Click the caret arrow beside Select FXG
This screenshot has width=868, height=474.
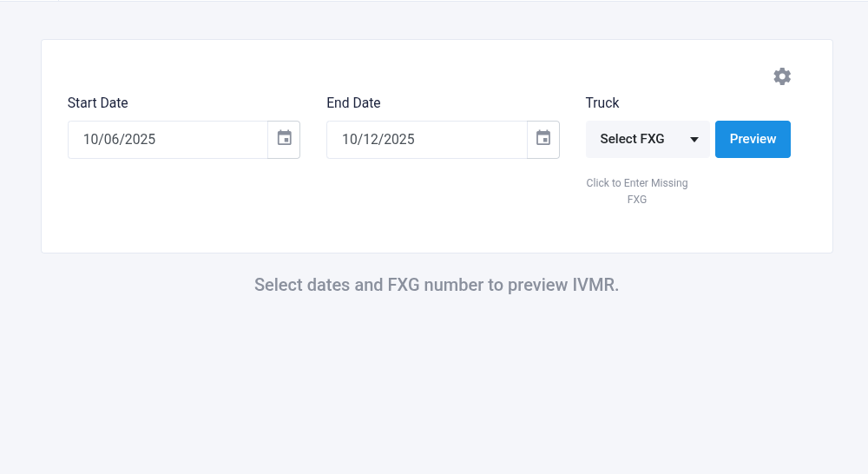coord(694,140)
